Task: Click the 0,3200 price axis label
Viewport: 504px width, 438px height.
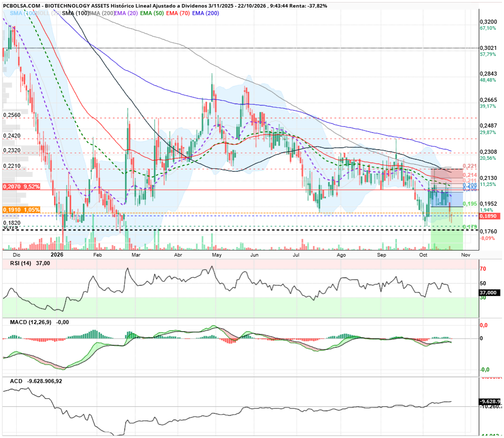Action: pos(488,22)
